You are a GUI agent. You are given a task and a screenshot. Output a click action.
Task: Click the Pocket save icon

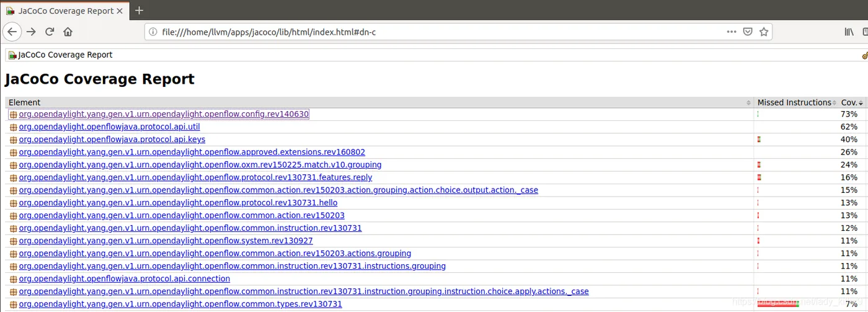(x=748, y=32)
